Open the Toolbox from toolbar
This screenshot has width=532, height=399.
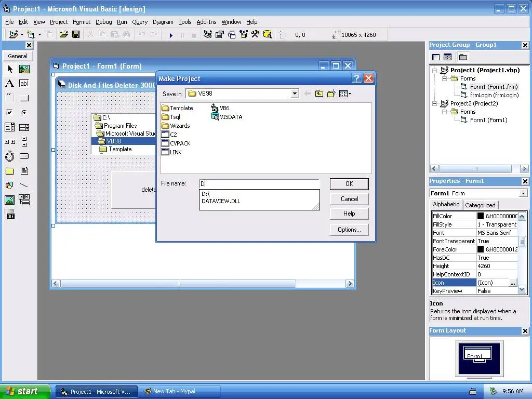[x=256, y=35]
